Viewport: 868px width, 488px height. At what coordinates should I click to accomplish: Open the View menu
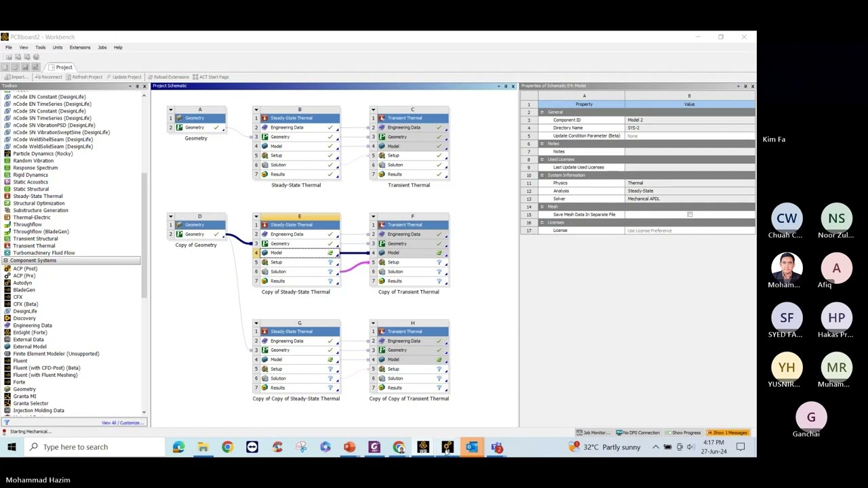click(24, 47)
